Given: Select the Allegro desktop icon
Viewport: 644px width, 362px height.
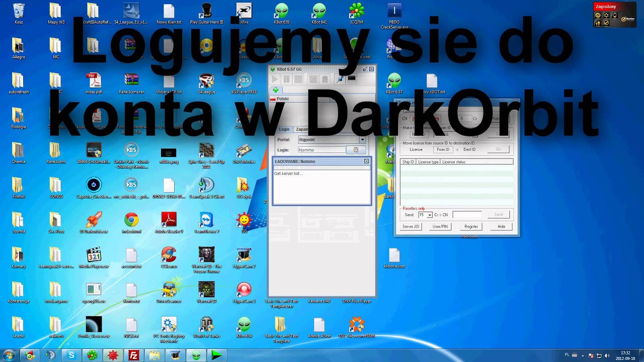Looking at the screenshot, I should pyautogui.click(x=19, y=49).
